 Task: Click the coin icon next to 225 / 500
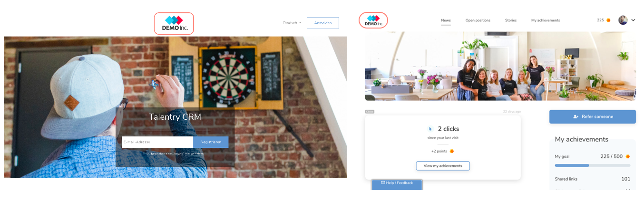[x=628, y=156]
